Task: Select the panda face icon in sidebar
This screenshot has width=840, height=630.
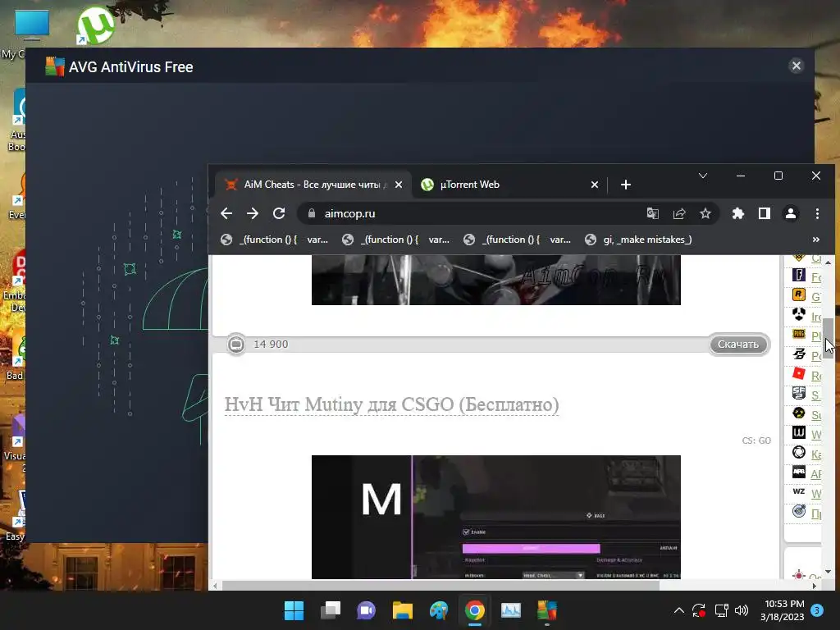Action: (x=799, y=314)
